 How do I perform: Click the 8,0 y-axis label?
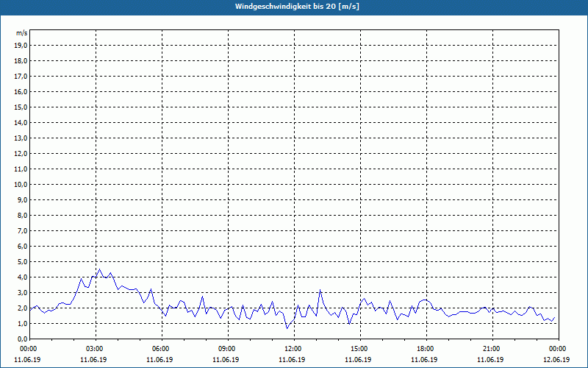[22, 215]
